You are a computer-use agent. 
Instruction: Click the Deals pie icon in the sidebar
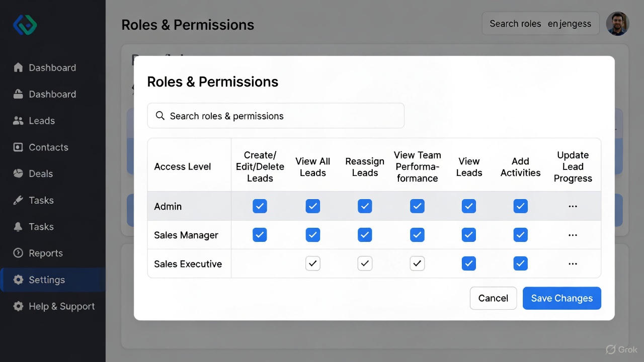tap(18, 173)
